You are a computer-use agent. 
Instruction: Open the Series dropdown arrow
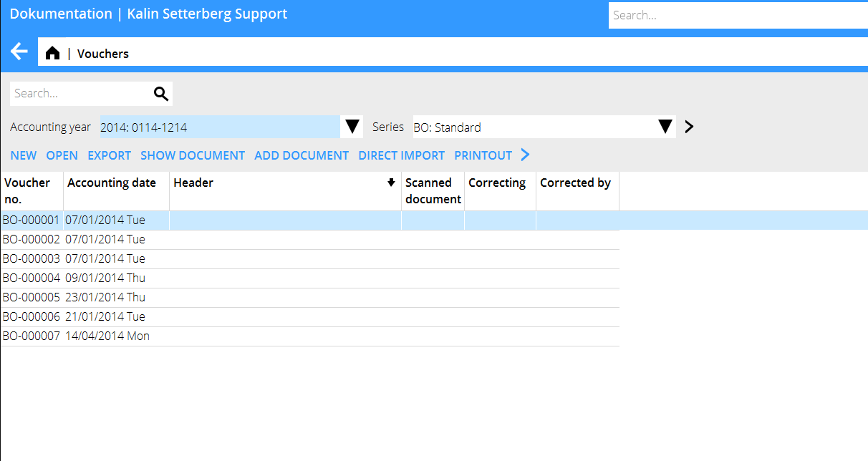tap(665, 127)
